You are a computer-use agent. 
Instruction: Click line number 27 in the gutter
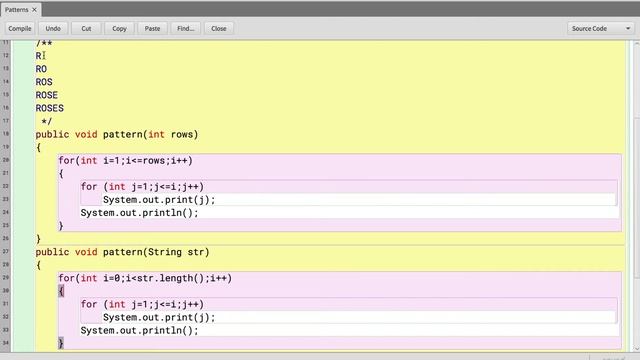[x=6, y=251]
